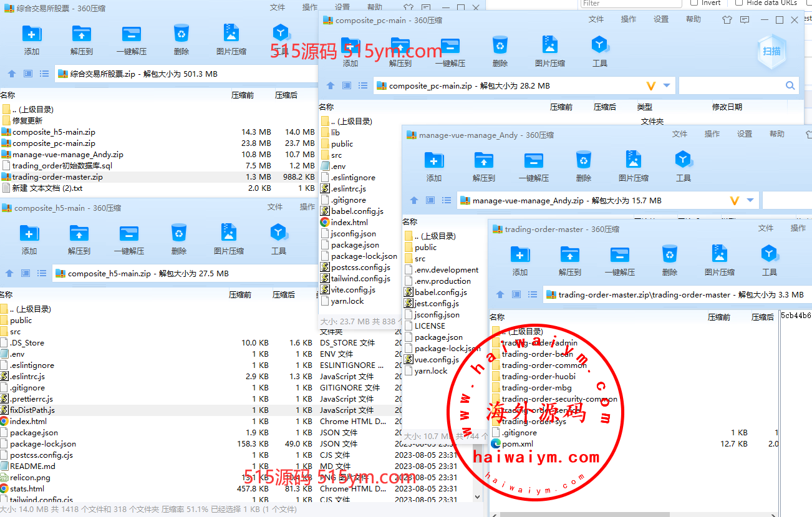Viewport: 812px width, 517px height.
Task: Expand path dropdown for composite_pc-main.zip
Action: click(x=667, y=85)
